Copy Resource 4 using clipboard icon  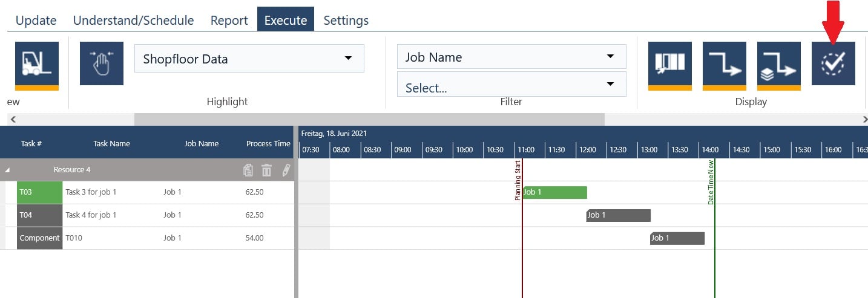click(248, 170)
